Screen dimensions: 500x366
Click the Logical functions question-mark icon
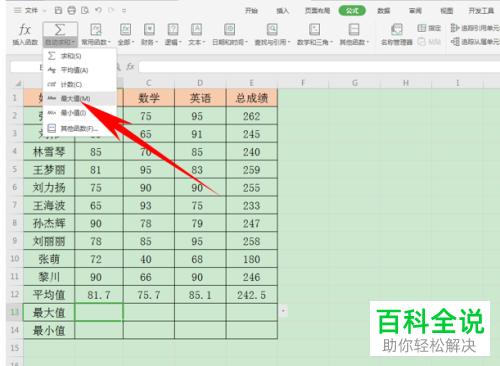pyautogui.click(x=173, y=30)
